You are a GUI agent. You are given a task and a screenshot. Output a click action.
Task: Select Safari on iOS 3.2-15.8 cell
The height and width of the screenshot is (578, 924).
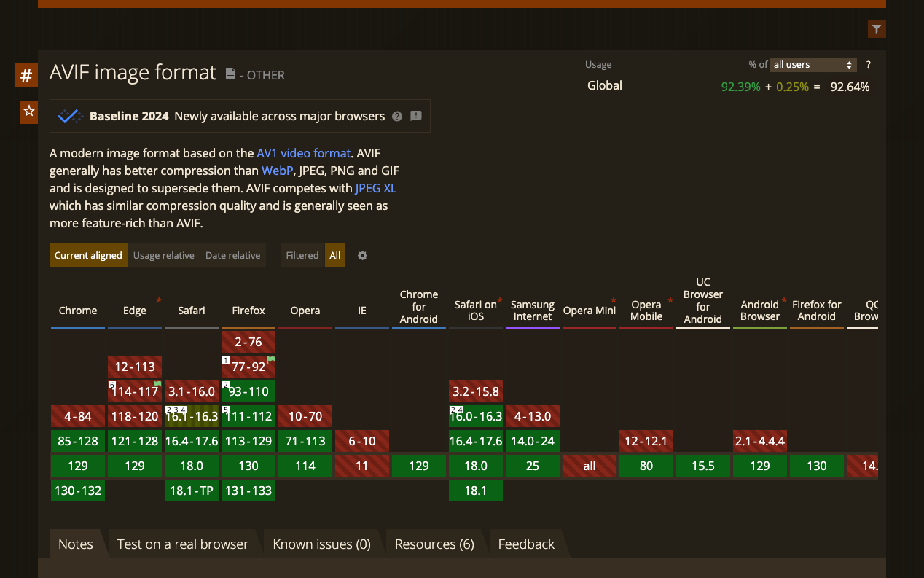click(x=476, y=391)
